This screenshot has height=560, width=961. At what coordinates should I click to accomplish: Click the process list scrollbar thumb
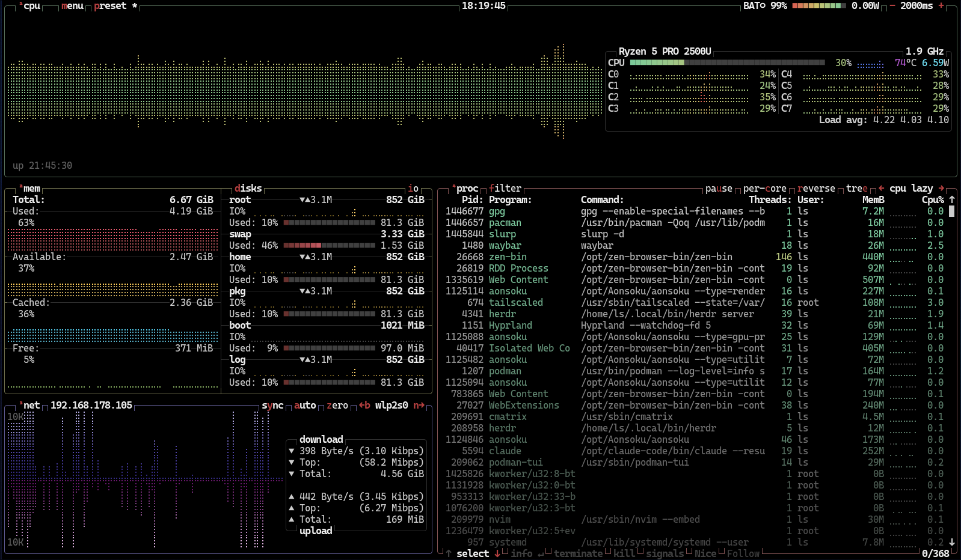952,211
